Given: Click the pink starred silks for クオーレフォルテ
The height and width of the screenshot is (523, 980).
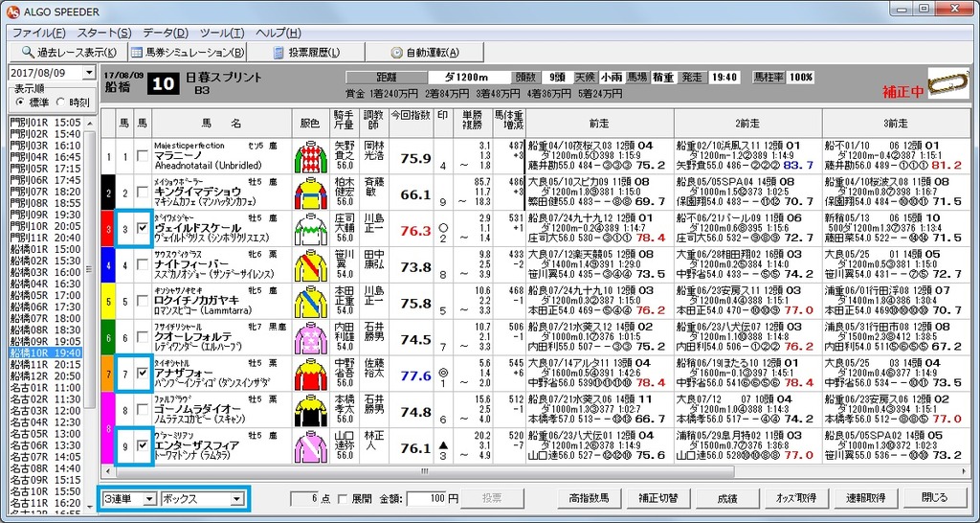Looking at the screenshot, I should tap(311, 338).
